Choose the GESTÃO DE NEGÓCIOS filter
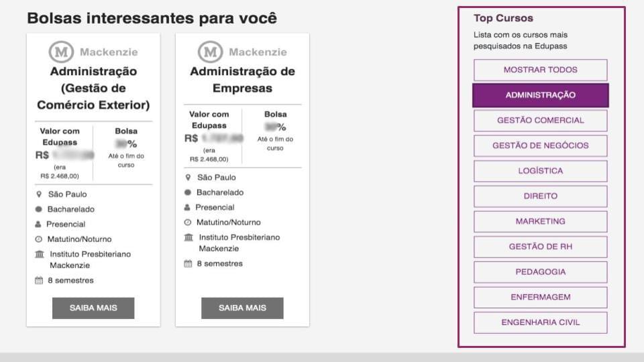 click(541, 145)
